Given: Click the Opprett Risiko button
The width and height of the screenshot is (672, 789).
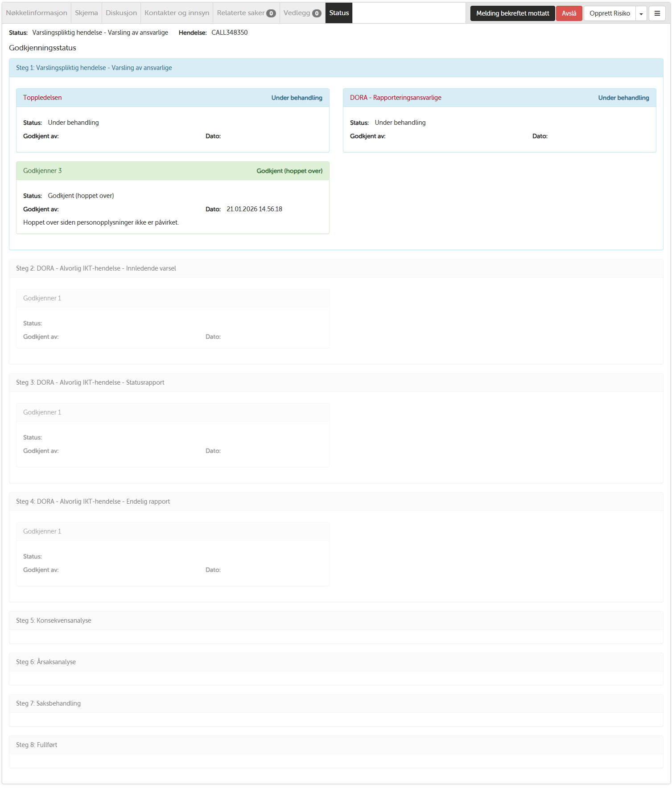Looking at the screenshot, I should 609,13.
